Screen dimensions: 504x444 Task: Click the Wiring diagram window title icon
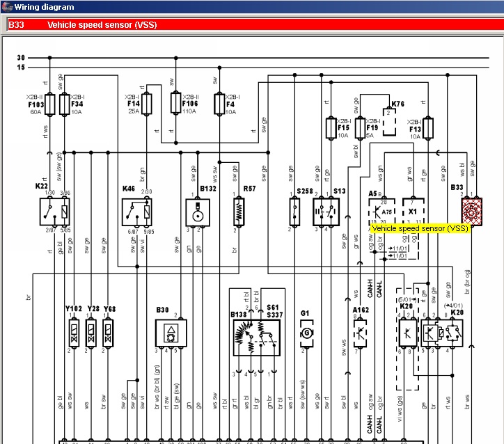(x=7, y=7)
